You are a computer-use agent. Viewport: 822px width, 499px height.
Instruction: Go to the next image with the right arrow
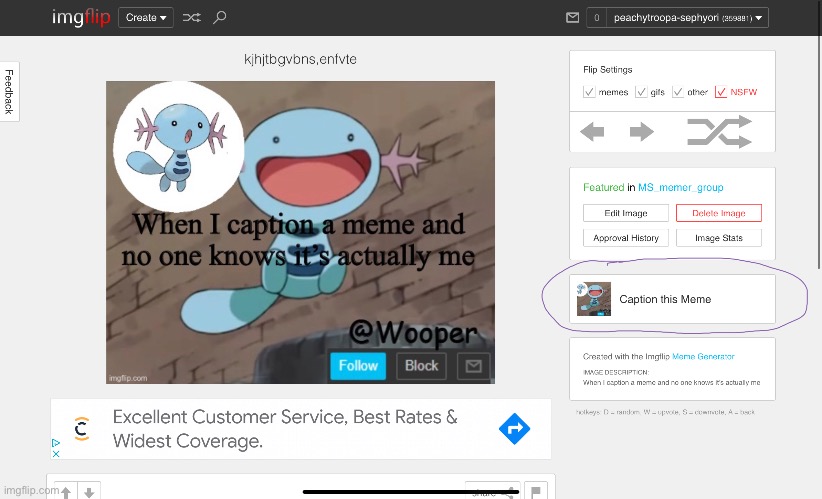(x=642, y=132)
